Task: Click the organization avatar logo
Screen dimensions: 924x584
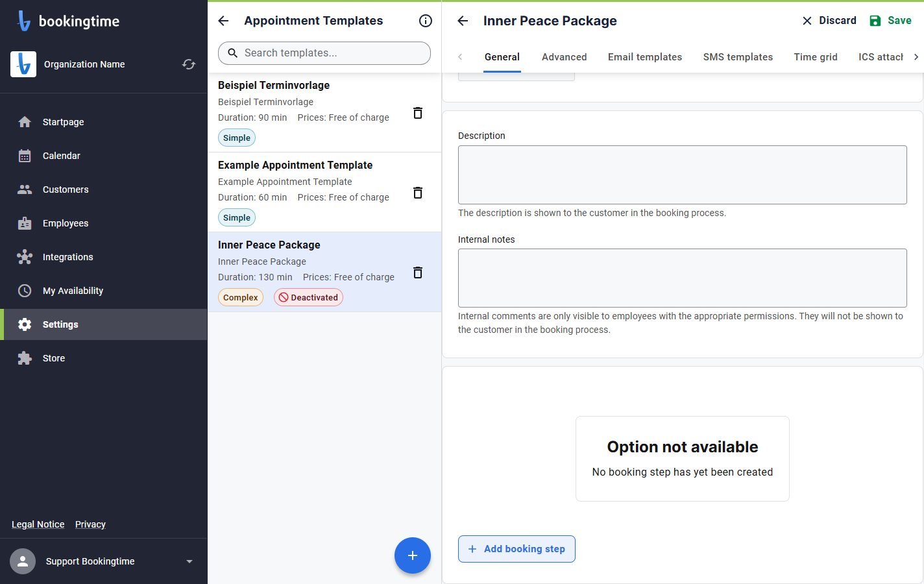Action: tap(23, 64)
